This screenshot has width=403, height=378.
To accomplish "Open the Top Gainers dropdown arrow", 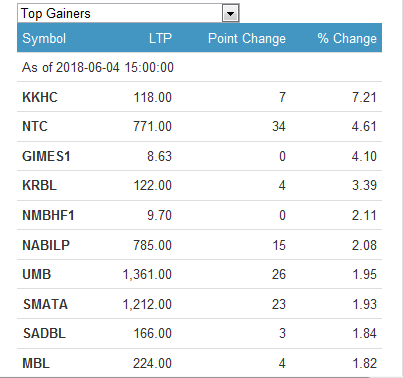I will [230, 14].
